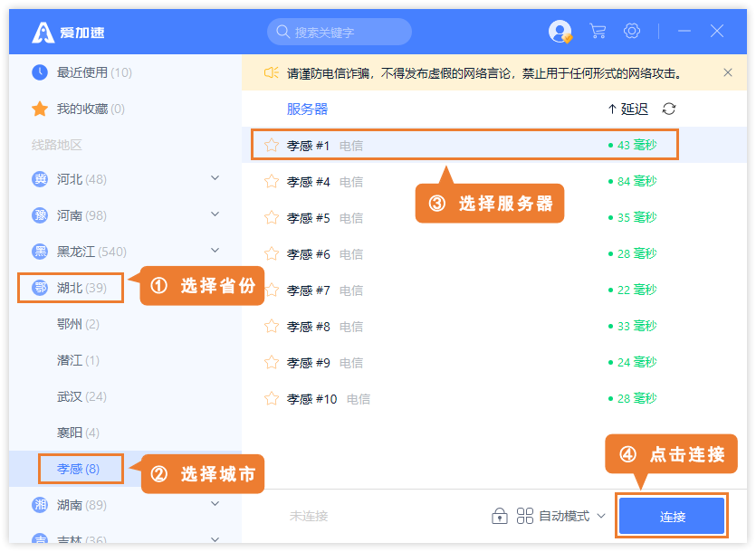
Task: Sort servers by 延迟 header
Action: click(x=628, y=109)
